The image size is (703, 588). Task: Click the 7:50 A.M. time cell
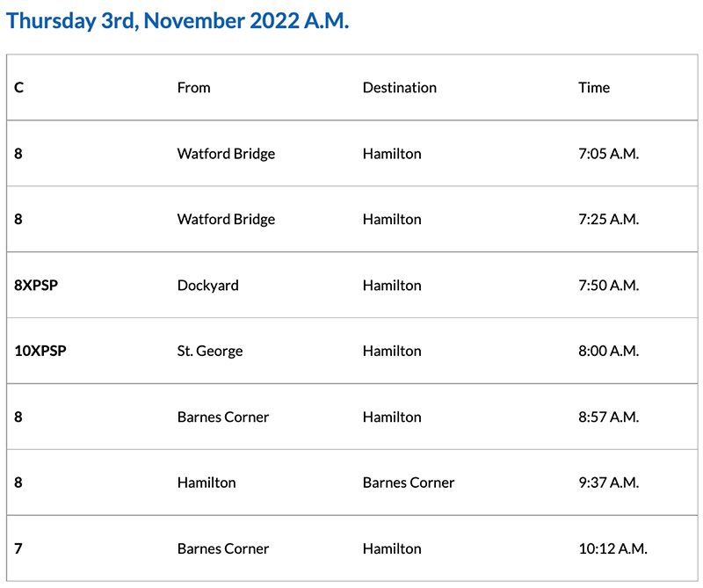tap(608, 285)
